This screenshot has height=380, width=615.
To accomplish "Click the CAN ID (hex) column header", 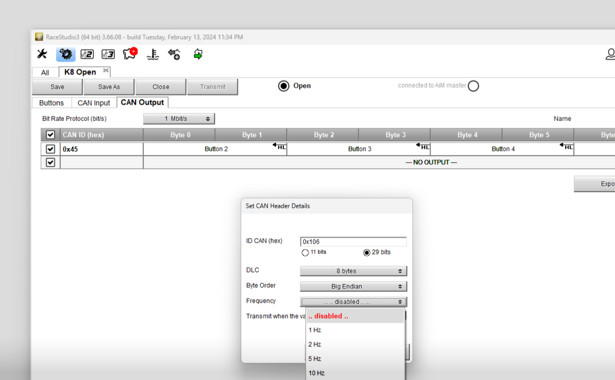I will tap(102, 135).
